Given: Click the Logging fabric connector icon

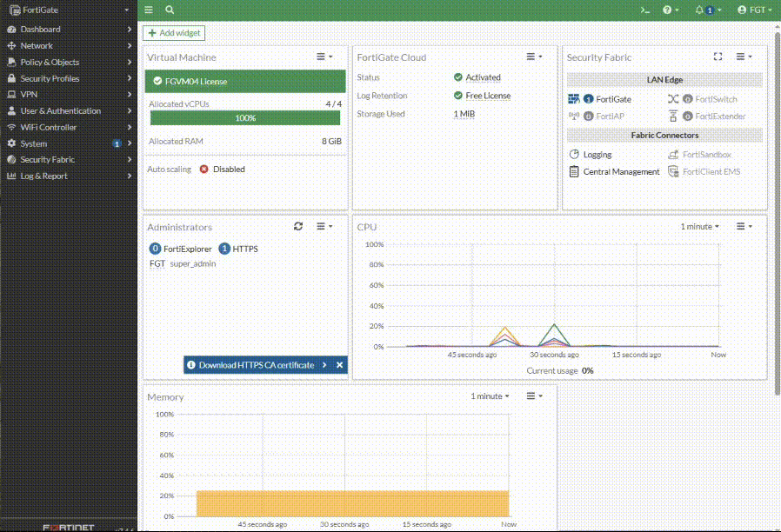Looking at the screenshot, I should tap(574, 154).
